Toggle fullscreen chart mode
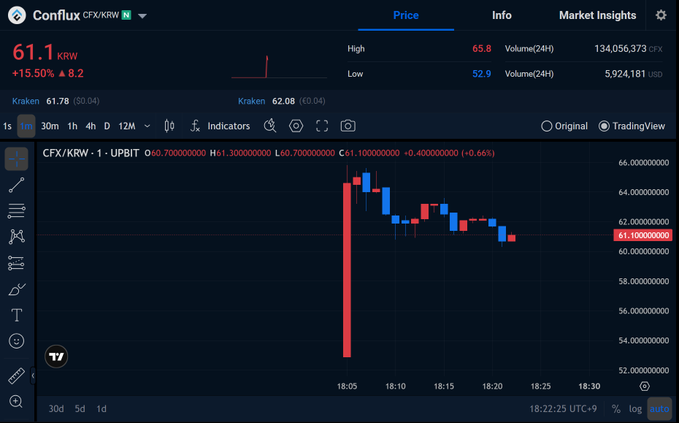 coord(322,126)
